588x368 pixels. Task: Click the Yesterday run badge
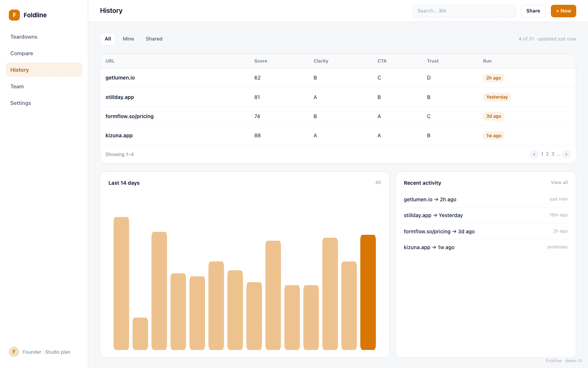pos(497,97)
